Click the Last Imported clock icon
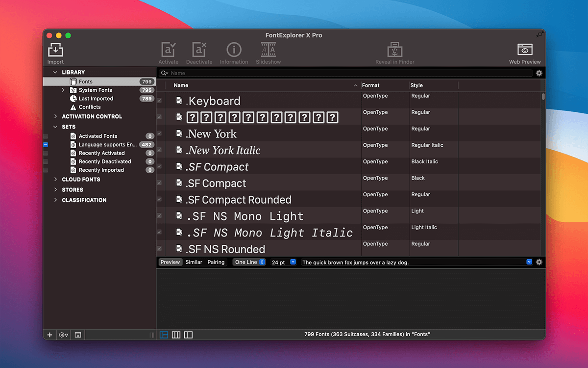The height and width of the screenshot is (368, 588). click(x=73, y=99)
